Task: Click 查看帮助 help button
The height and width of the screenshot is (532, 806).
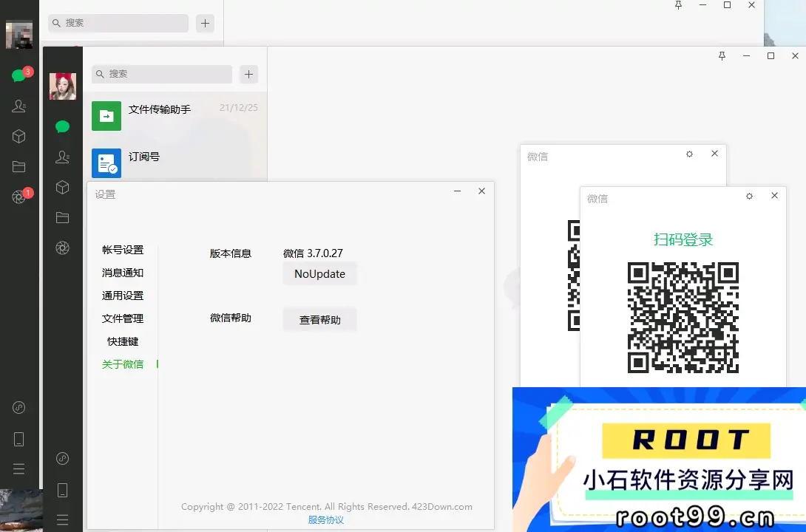Action: pyautogui.click(x=319, y=319)
